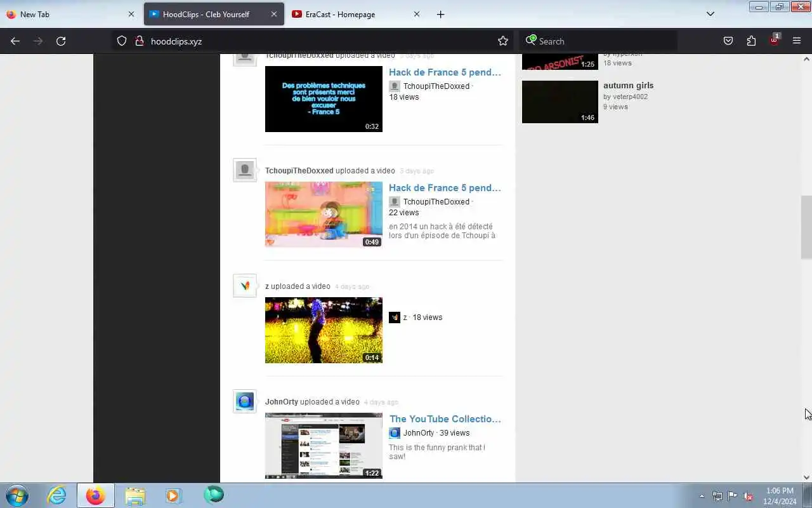Open Windows Media Player from taskbar
812x508 pixels.
tap(174, 495)
